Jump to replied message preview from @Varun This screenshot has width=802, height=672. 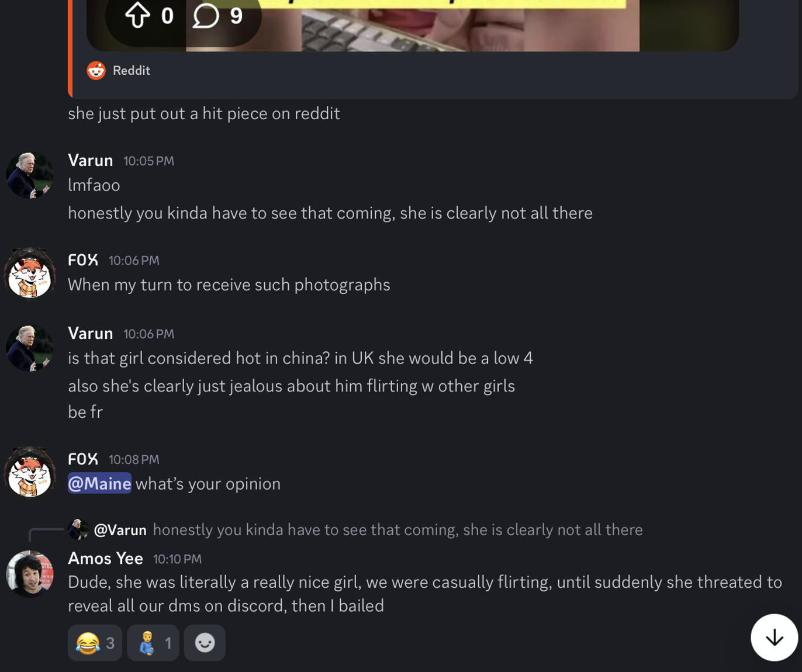pyautogui.click(x=397, y=529)
